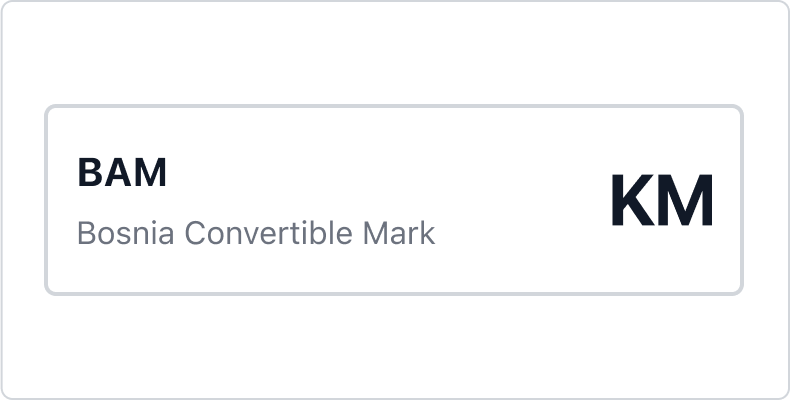The image size is (790, 400).
Task: Click the right border near the KM symbol
Action: click(x=742, y=200)
